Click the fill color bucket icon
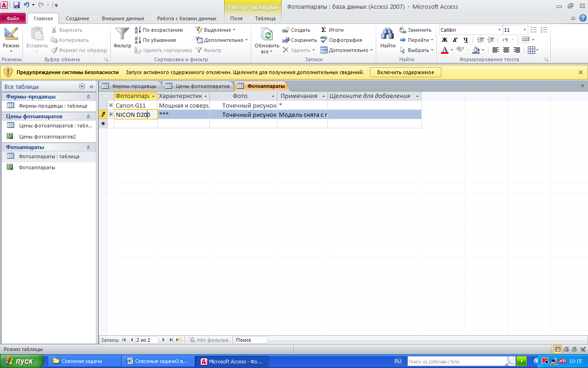 [x=476, y=50]
